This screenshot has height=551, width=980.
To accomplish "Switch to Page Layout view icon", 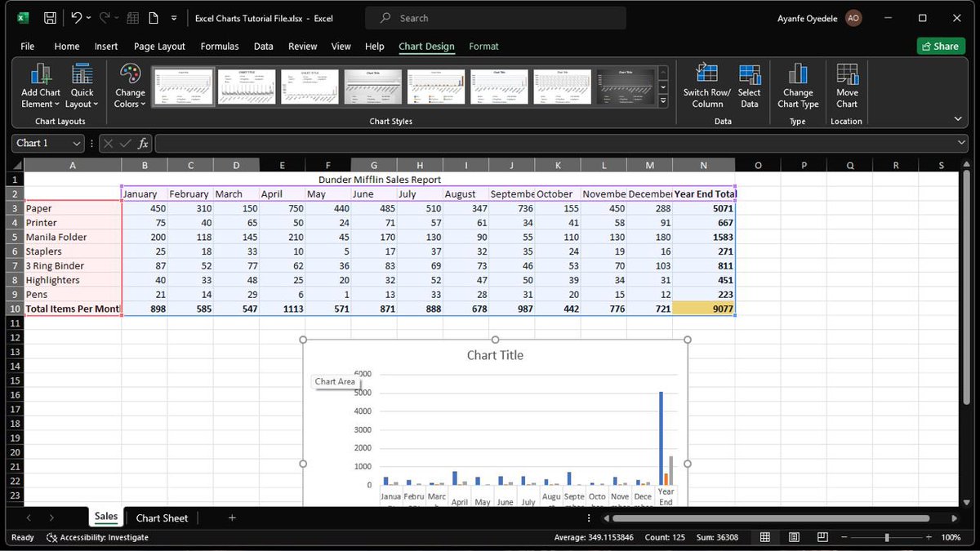I will coord(794,538).
